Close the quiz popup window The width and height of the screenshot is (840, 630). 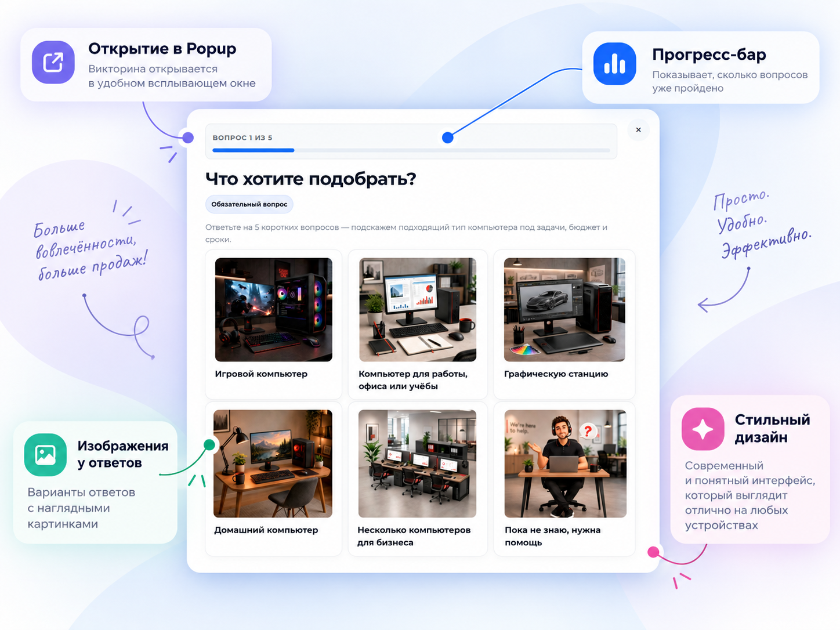(638, 130)
